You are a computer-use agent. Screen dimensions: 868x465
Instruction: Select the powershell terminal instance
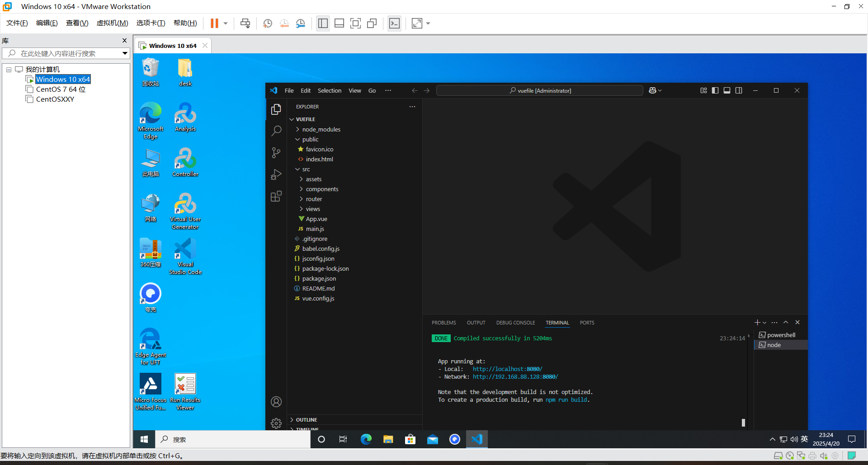(781, 335)
